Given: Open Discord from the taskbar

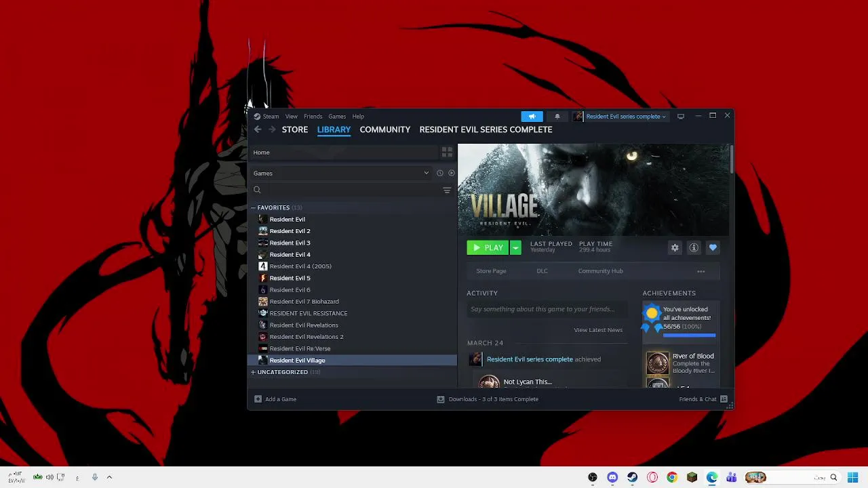Looking at the screenshot, I should (x=612, y=477).
